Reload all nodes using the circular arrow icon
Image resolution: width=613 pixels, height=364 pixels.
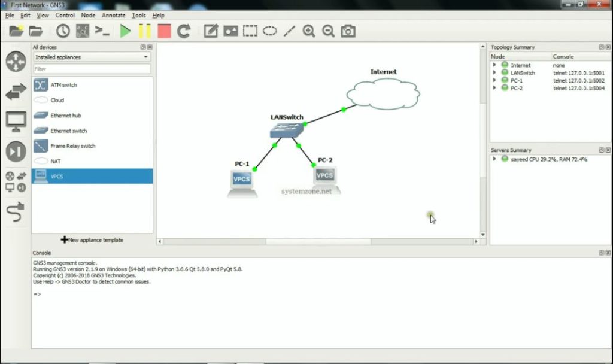coord(183,31)
